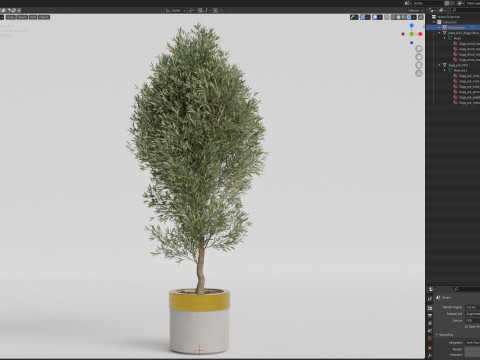The width and height of the screenshot is (480, 360).
Task: Open the viewport Add menu
Action: [33, 17]
